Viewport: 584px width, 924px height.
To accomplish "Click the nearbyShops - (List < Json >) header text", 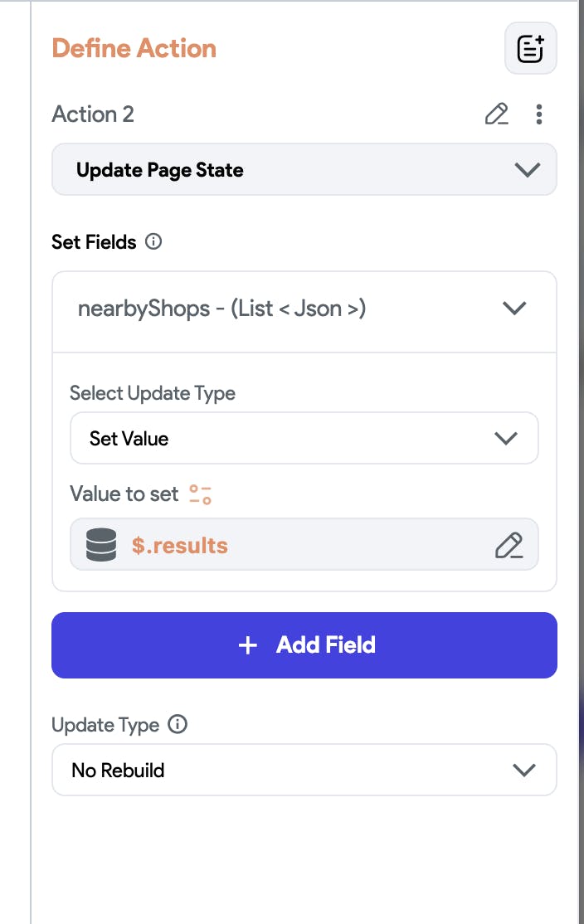I will 222,309.
